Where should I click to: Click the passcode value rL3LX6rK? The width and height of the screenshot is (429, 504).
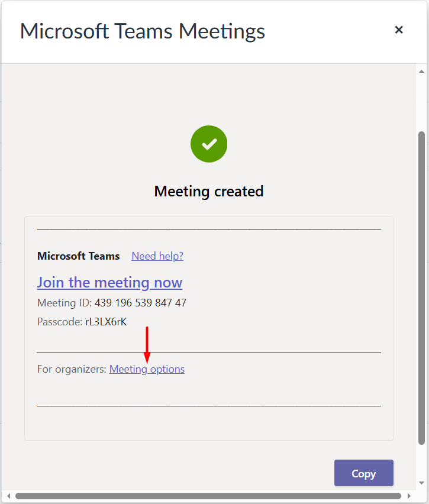pos(106,322)
